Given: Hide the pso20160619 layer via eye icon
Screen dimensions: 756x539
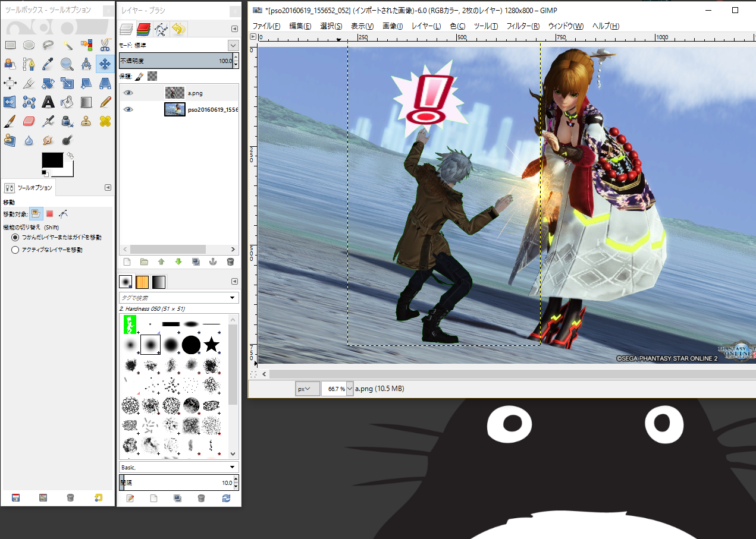Looking at the screenshot, I should pyautogui.click(x=128, y=109).
